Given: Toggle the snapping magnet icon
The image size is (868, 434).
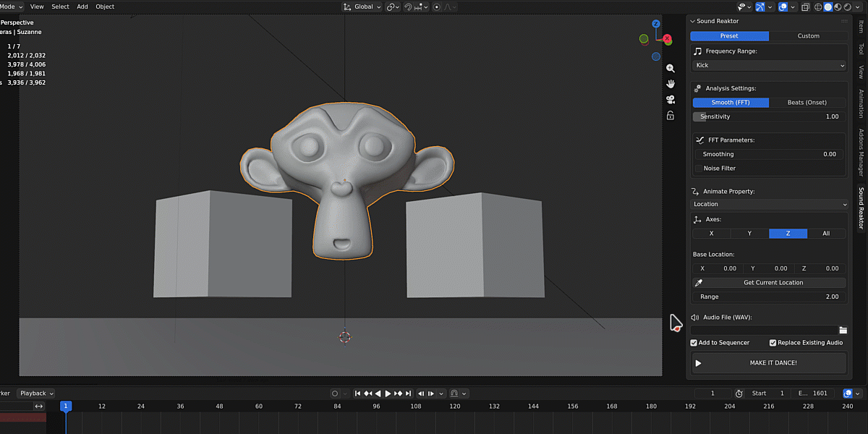Looking at the screenshot, I should click(x=409, y=7).
